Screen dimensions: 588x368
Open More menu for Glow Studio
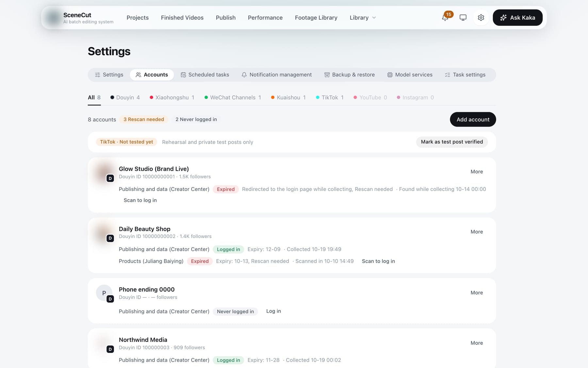pos(477,172)
